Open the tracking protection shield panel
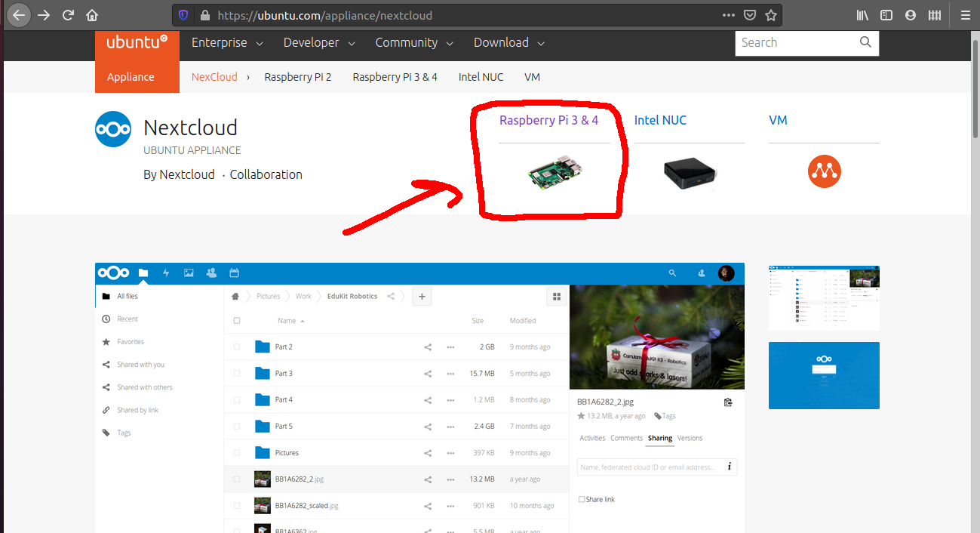The height and width of the screenshot is (533, 980). [183, 15]
